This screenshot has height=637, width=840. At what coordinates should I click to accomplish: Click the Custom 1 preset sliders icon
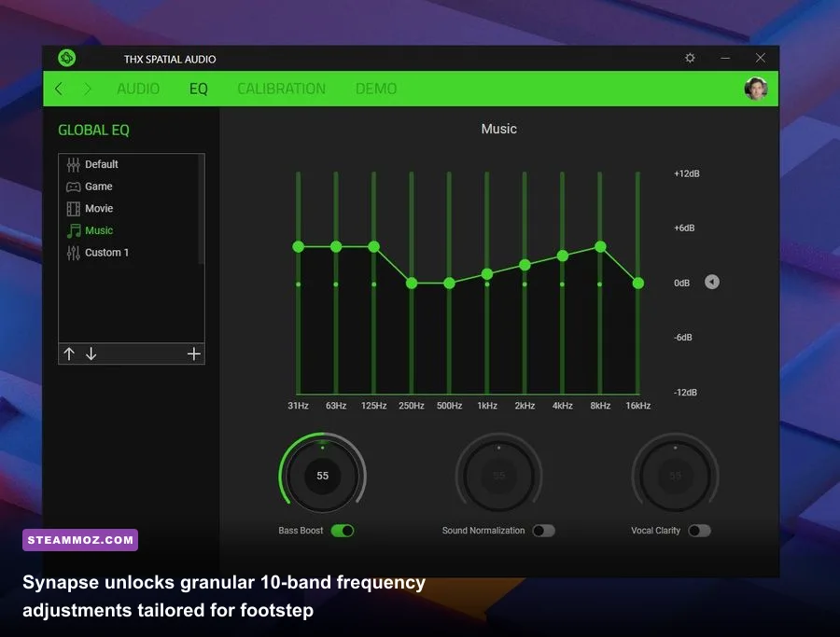point(74,253)
